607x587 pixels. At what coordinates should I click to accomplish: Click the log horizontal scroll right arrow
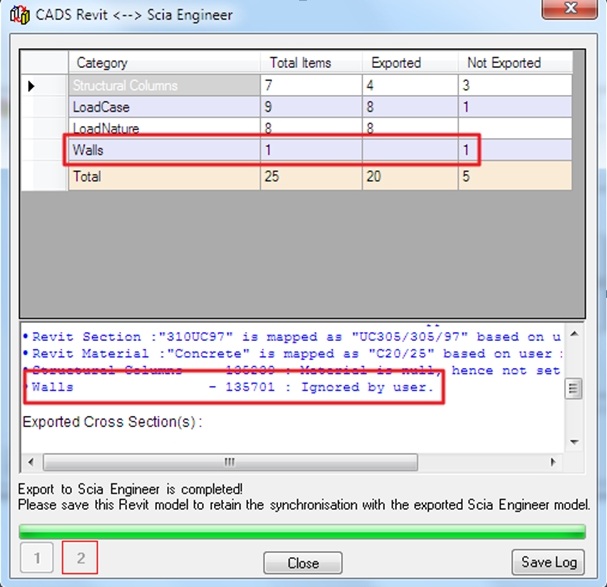pyautogui.click(x=553, y=462)
